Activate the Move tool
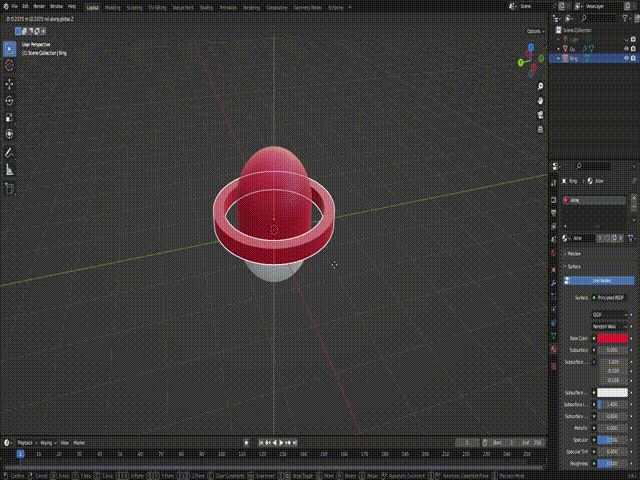 [x=10, y=83]
